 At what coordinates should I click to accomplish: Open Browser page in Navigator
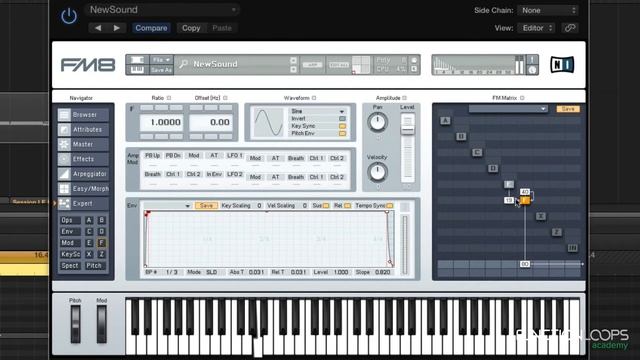[x=83, y=115]
